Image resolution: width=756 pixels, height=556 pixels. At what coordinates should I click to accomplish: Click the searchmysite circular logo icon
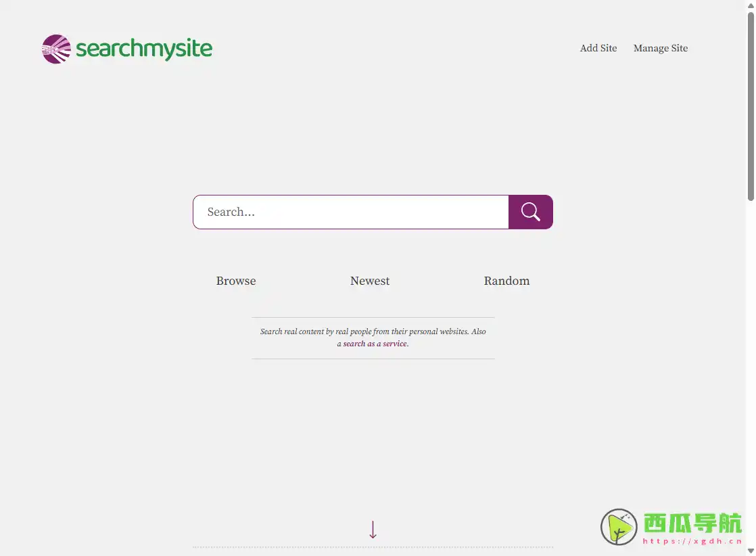[x=56, y=49]
